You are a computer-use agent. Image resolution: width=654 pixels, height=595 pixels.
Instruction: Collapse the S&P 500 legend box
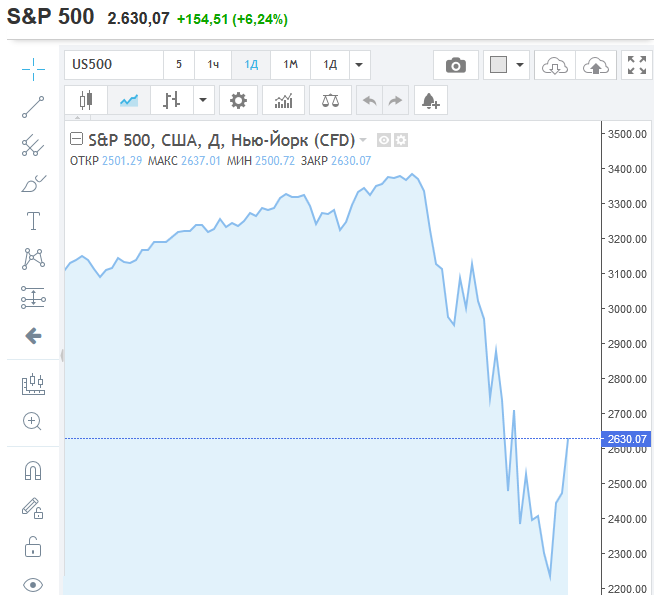click(x=76, y=139)
